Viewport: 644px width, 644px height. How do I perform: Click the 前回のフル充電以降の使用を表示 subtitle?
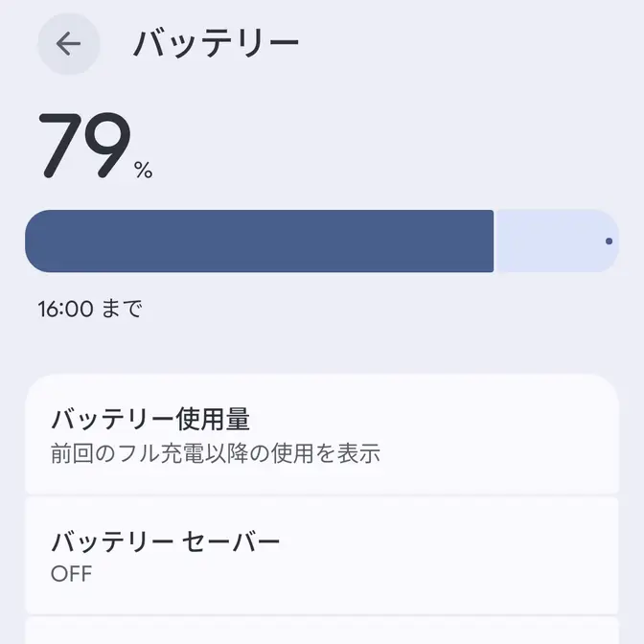coord(216,453)
